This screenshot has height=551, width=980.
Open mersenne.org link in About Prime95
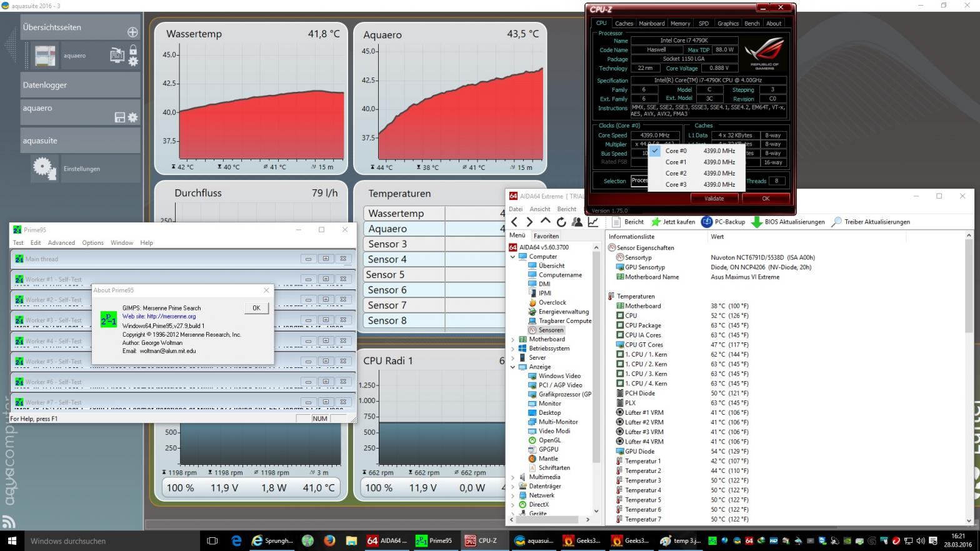(x=171, y=317)
